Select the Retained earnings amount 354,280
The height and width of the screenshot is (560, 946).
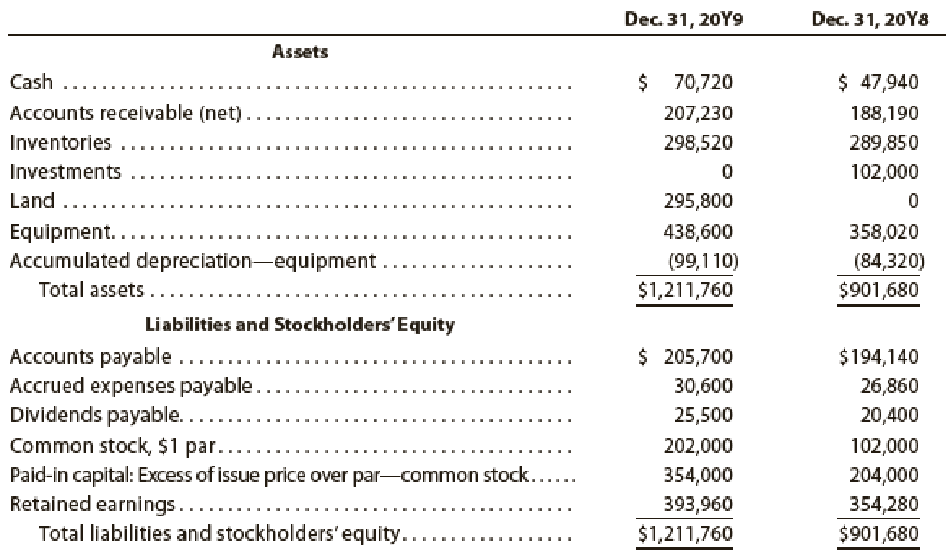pos(884,504)
